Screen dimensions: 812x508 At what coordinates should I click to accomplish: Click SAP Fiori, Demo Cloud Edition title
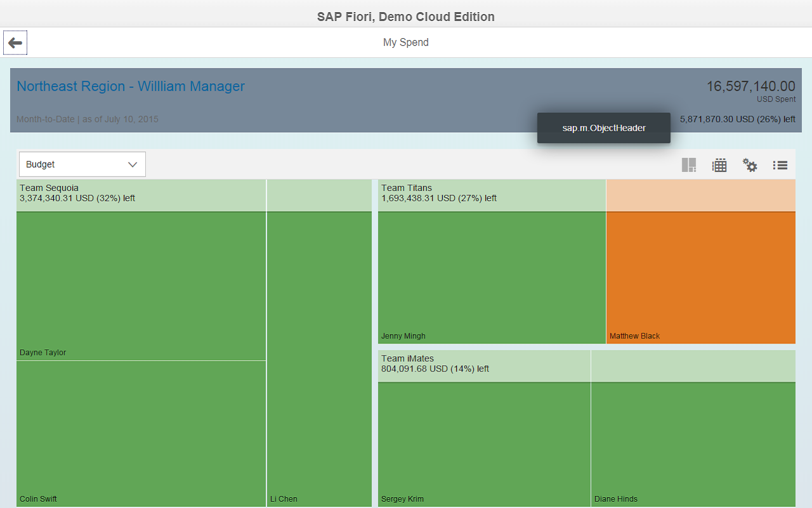[406, 17]
